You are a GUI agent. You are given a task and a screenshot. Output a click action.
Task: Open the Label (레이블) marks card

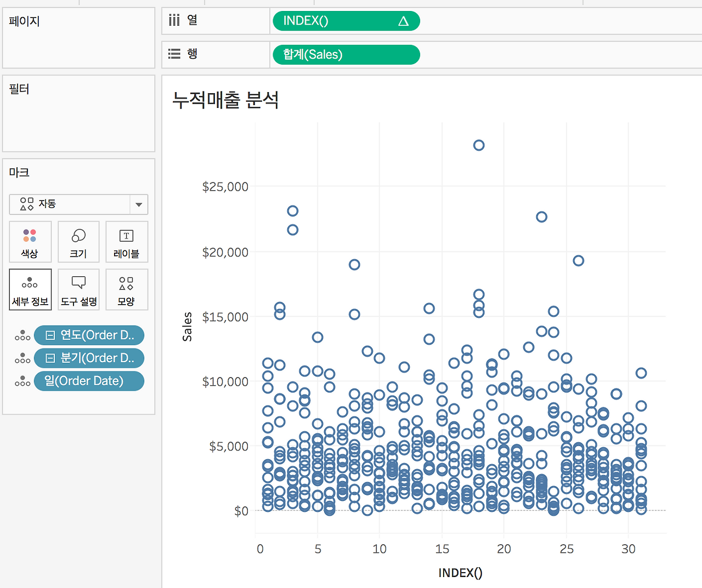(x=127, y=242)
